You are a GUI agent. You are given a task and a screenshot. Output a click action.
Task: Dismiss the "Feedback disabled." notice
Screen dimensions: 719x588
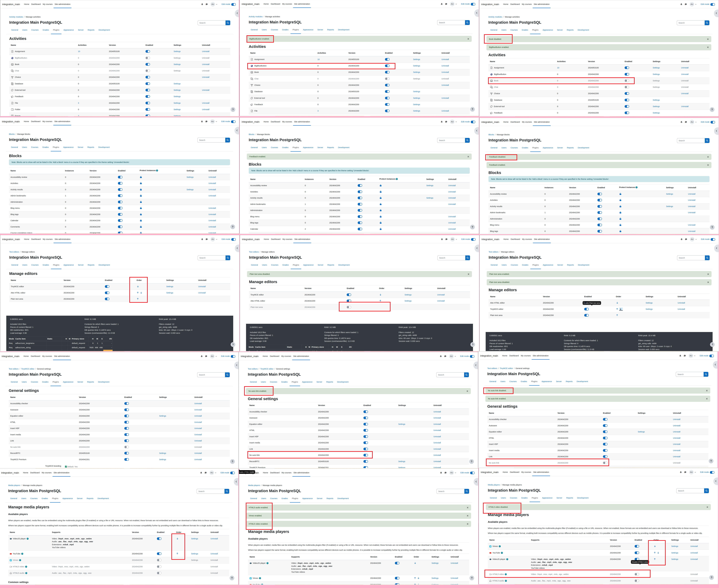pyautogui.click(x=708, y=157)
